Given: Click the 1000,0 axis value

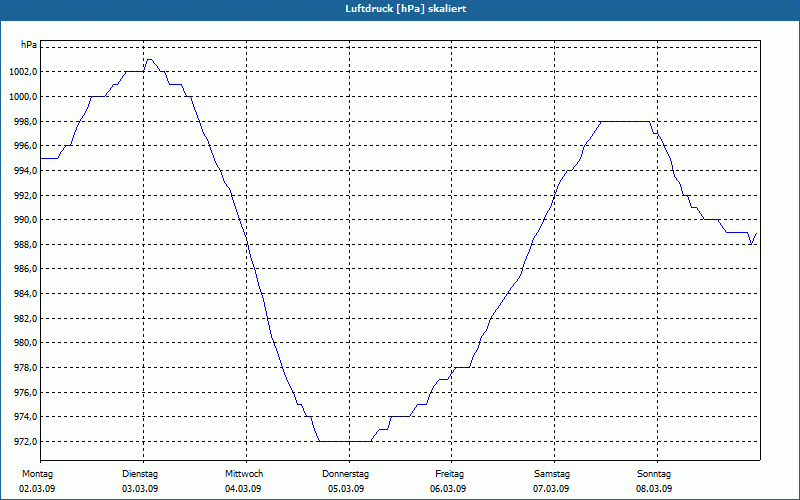Looking at the screenshot, I should [23, 96].
